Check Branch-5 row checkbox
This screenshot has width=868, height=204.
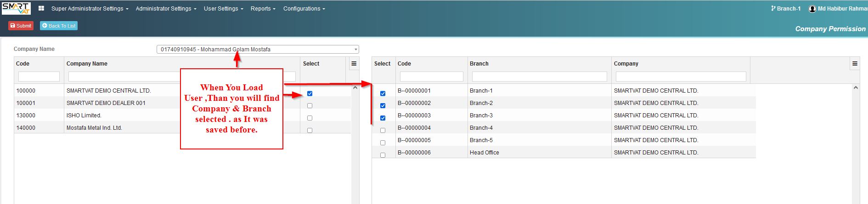click(383, 143)
